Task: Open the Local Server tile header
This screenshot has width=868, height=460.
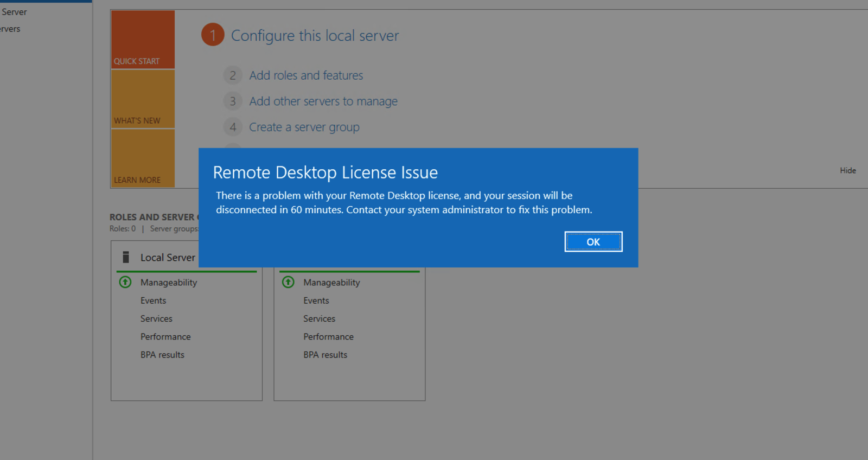Action: coord(168,258)
